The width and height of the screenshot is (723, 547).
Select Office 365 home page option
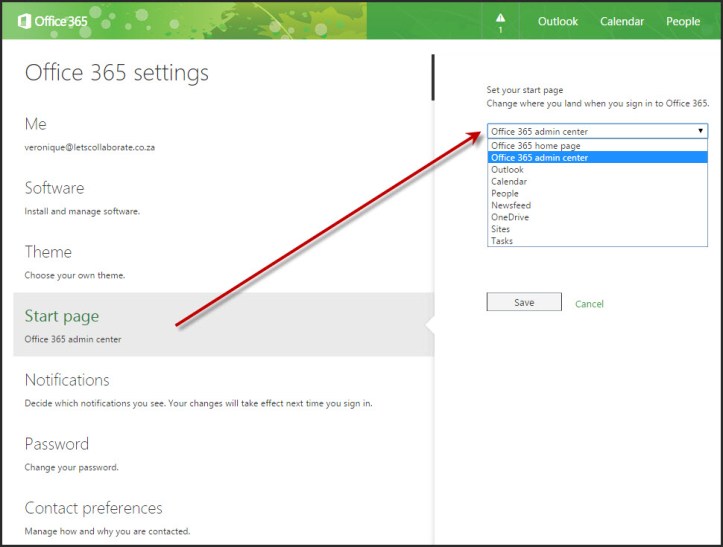(x=538, y=146)
